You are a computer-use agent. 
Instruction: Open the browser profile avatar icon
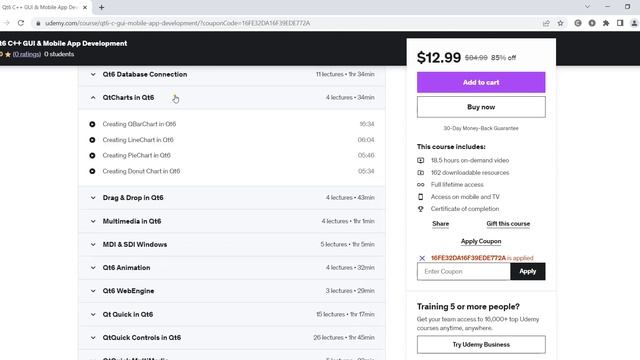(x=634, y=23)
